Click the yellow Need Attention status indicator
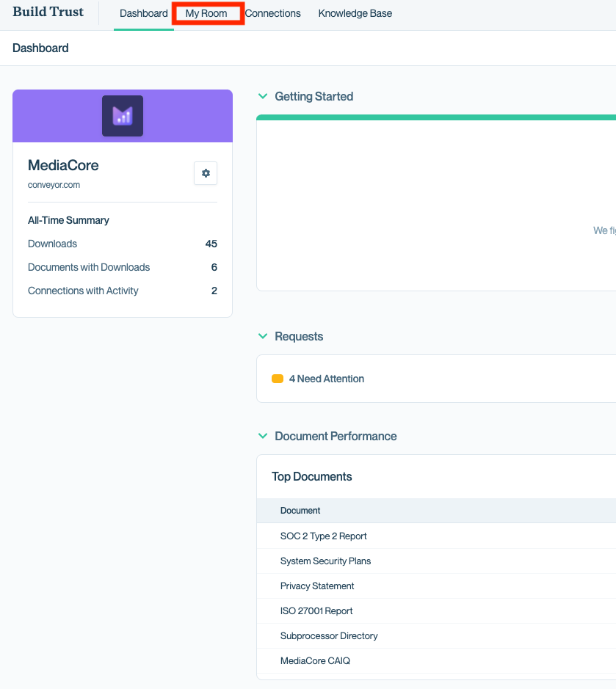Viewport: 616px width, 689px height. 278,379
